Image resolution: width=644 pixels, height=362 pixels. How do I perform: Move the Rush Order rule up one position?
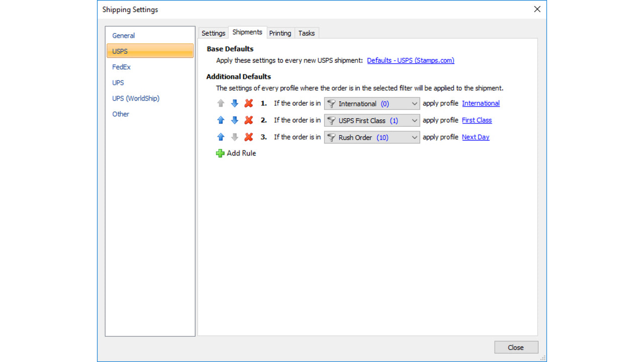point(220,137)
